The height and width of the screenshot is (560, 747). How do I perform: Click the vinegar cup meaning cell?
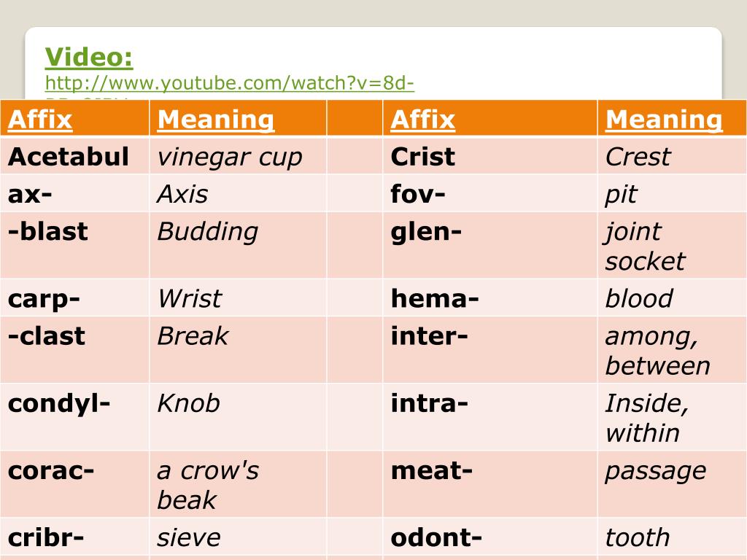point(238,156)
